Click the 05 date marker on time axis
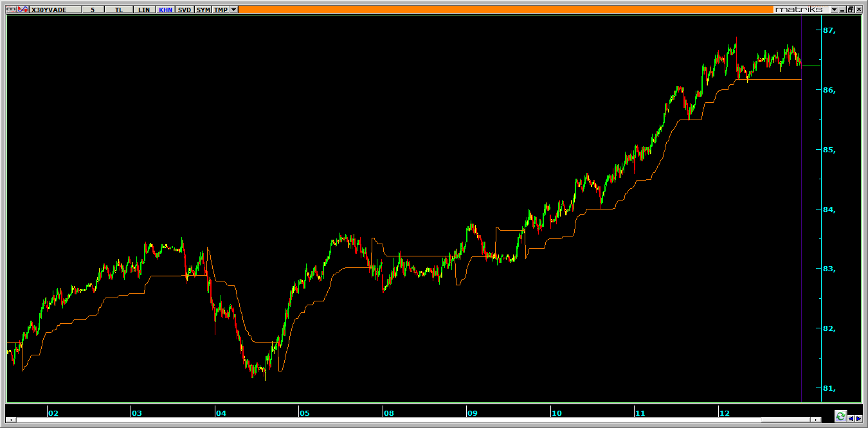The width and height of the screenshot is (868, 428). click(304, 413)
